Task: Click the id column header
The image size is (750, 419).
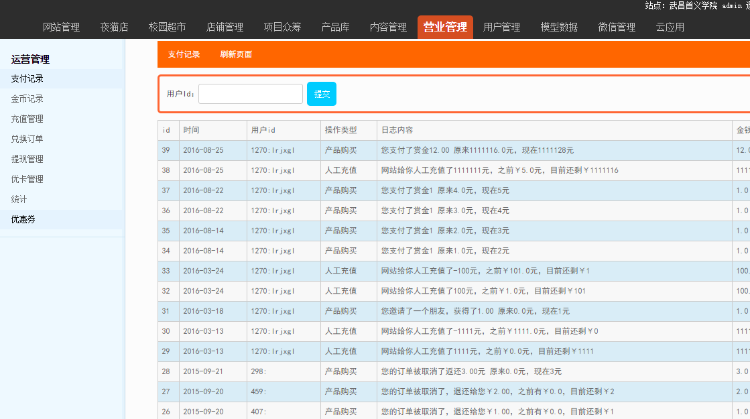Action: (166, 130)
